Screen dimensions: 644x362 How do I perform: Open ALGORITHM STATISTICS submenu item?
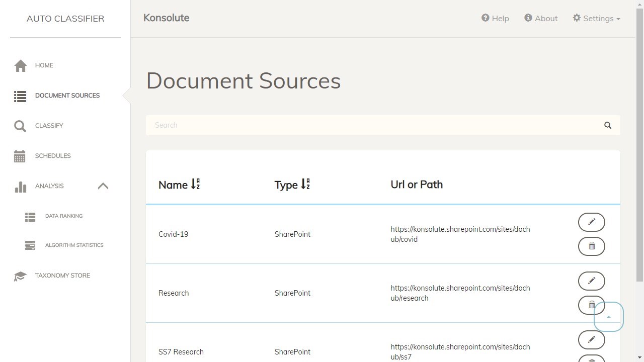click(x=74, y=245)
